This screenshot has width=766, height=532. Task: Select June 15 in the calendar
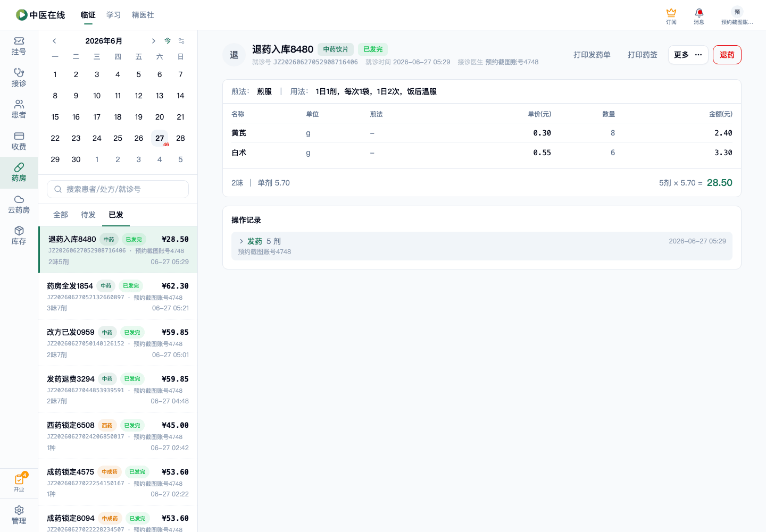55,117
